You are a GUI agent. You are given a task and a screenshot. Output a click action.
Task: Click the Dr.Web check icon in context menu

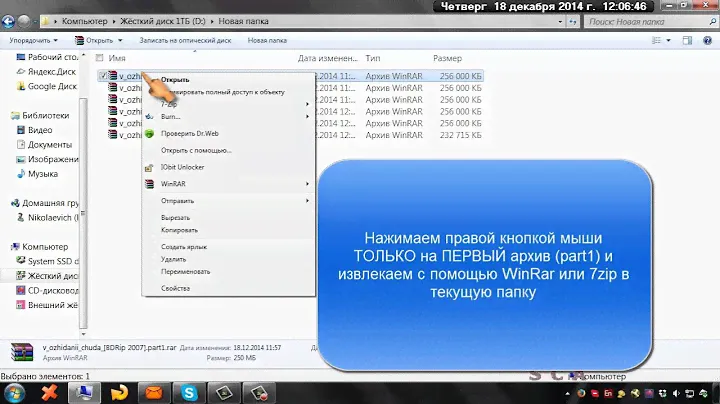150,133
